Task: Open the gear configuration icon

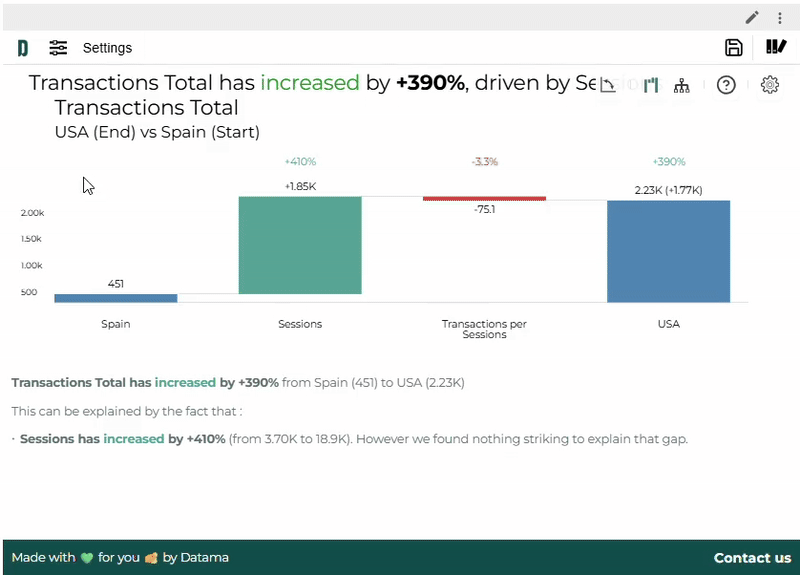Action: 770,85
